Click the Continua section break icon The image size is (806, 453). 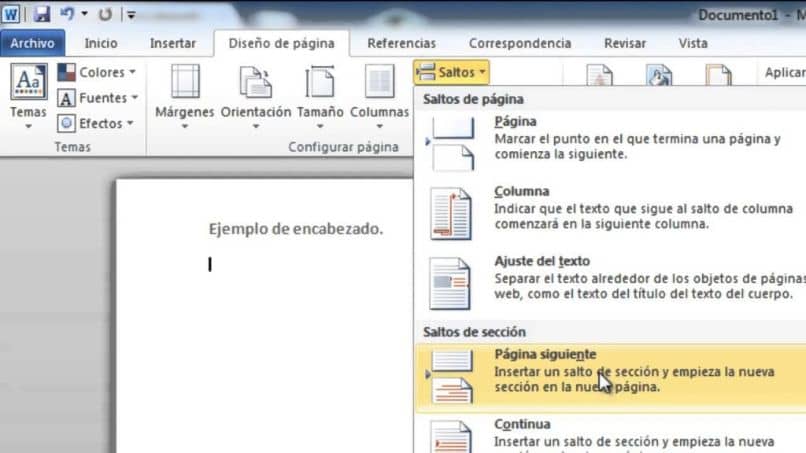click(451, 437)
